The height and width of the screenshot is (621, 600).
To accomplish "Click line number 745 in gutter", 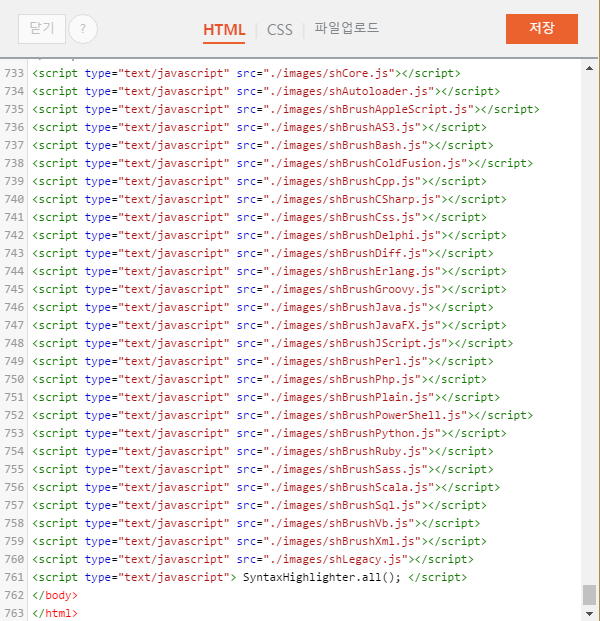I will 14,290.
